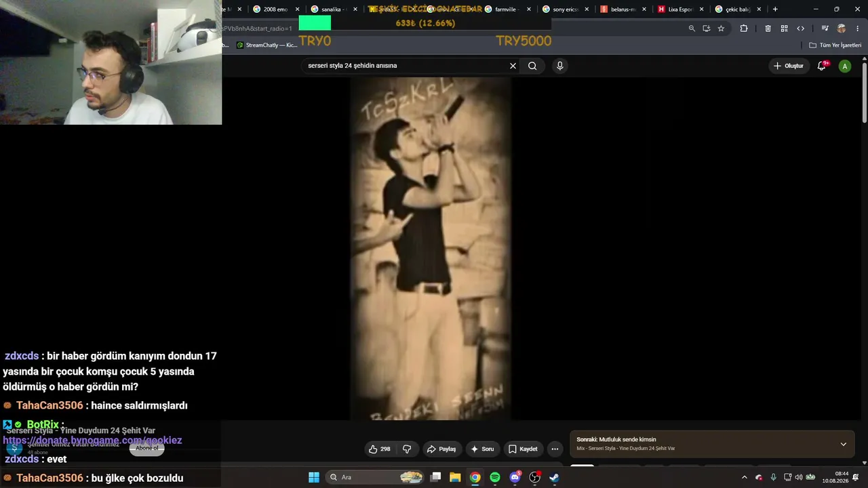Click the zoom magnifier icon in address bar
Viewport: 868px width, 488px height.
point(692,28)
